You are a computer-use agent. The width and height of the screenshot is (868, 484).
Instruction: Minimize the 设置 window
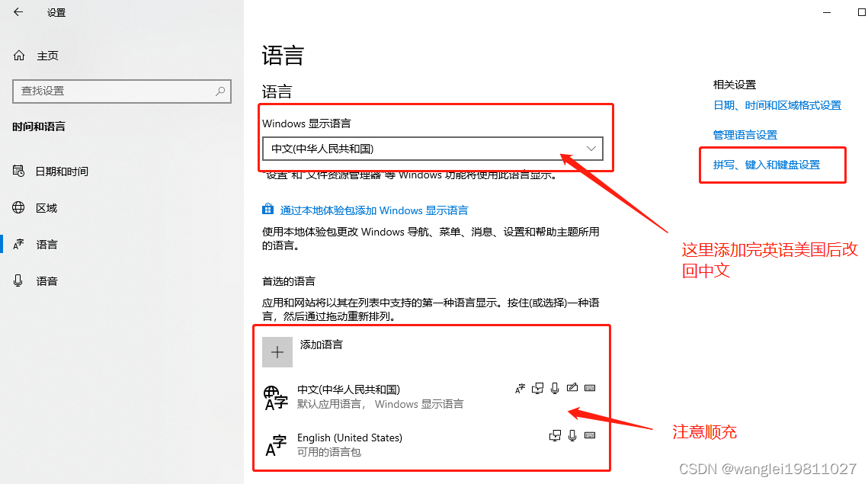click(827, 12)
